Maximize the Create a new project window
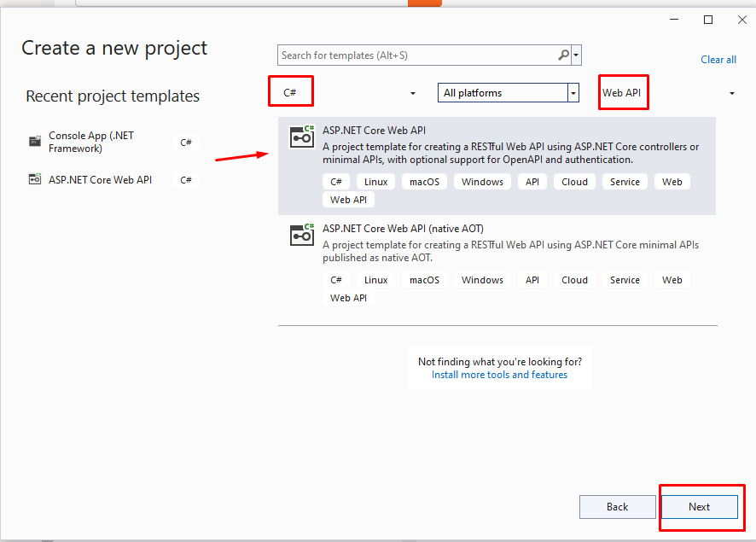The image size is (756, 542). 707,20
